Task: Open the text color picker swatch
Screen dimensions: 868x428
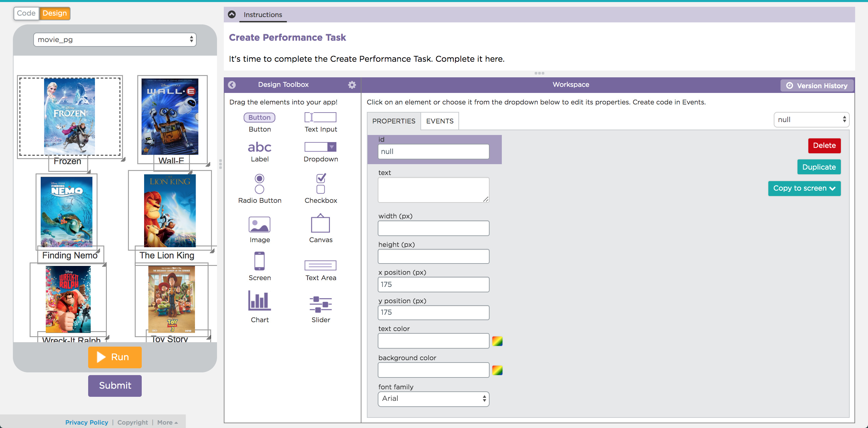Action: tap(497, 341)
